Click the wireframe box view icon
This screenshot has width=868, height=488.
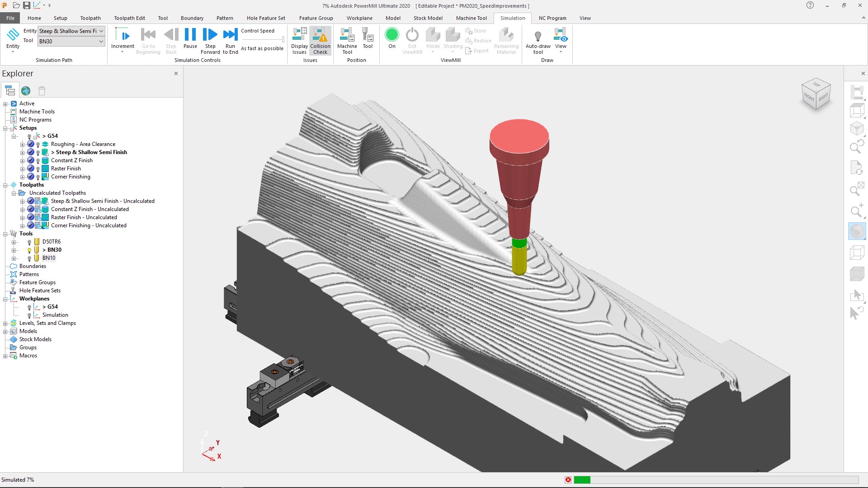click(857, 253)
